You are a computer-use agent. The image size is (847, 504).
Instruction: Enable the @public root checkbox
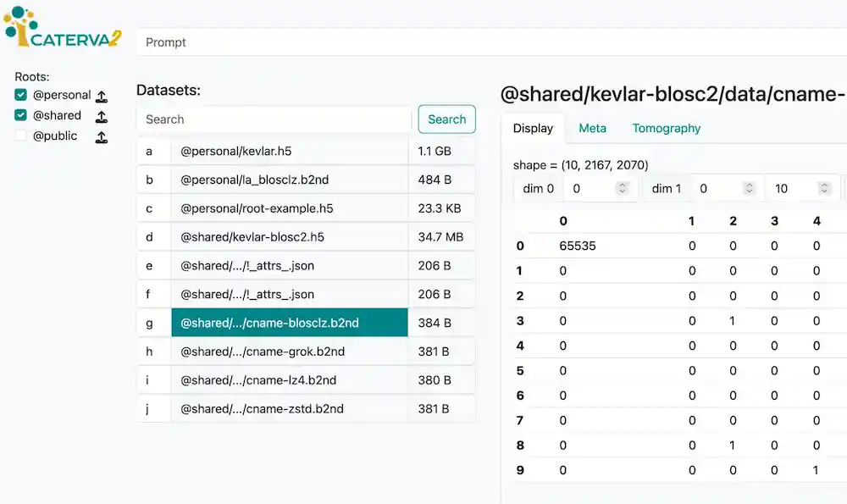point(19,136)
